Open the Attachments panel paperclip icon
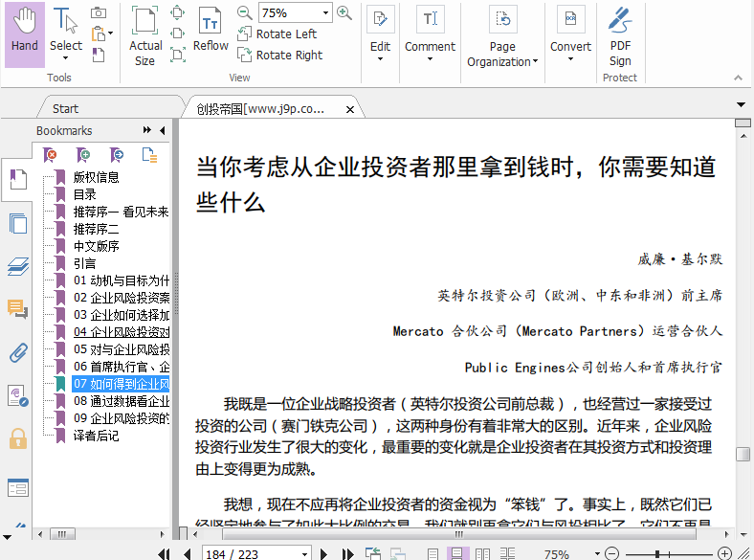 tap(17, 352)
